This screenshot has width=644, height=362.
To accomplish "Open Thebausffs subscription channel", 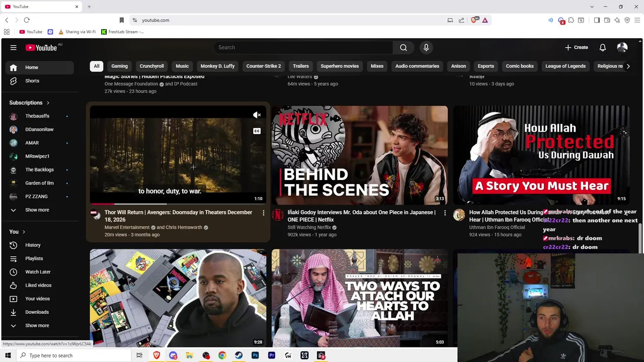I will pyautogui.click(x=38, y=116).
